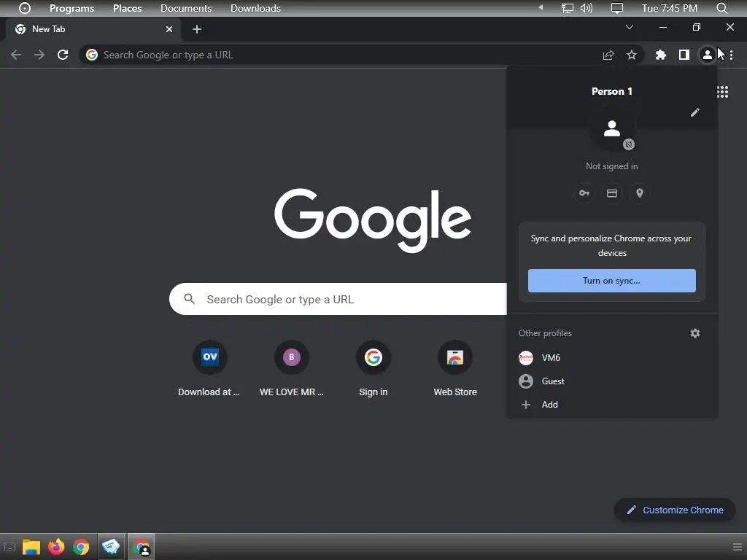Open addresses location pin icon
This screenshot has height=560, width=747.
639,192
